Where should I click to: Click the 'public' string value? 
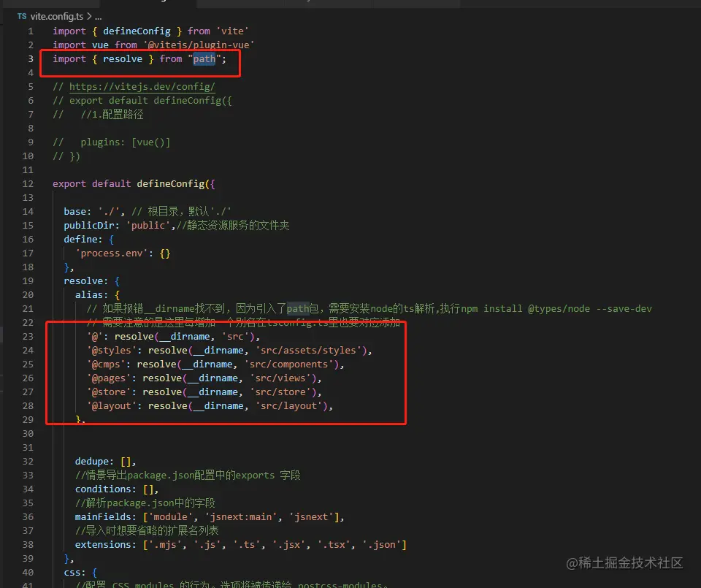(150, 226)
